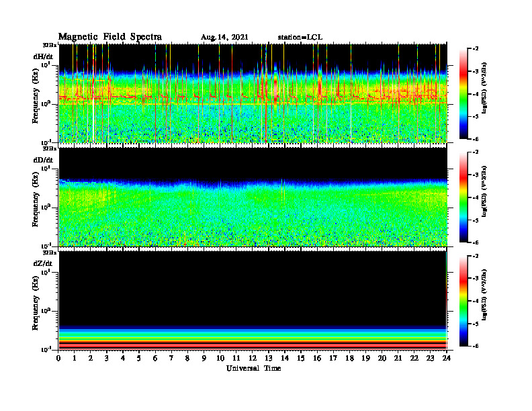Click the "Aug. 14, 2021" date label
The width and height of the screenshot is (532, 411).
224,38
